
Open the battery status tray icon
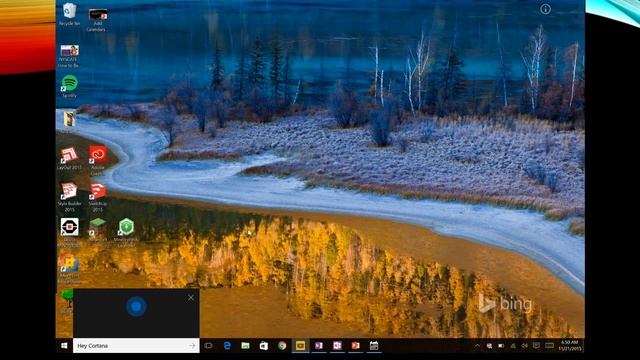pos(501,346)
